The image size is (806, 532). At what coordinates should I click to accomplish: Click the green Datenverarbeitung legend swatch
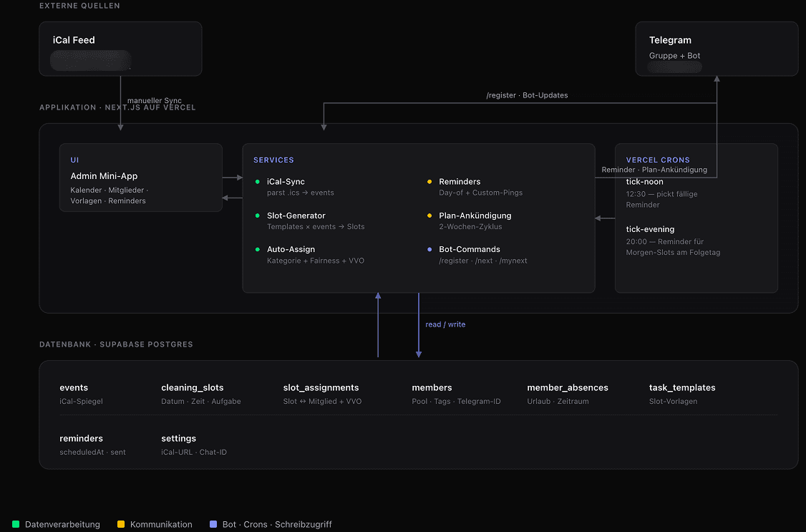coord(16,524)
